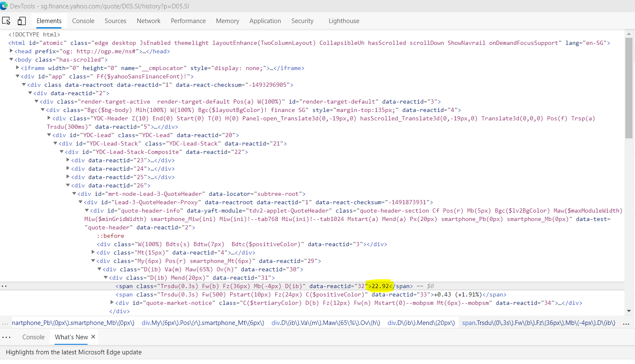Click the Edge DevTools window icon
635x364 pixels.
coord(4,6)
